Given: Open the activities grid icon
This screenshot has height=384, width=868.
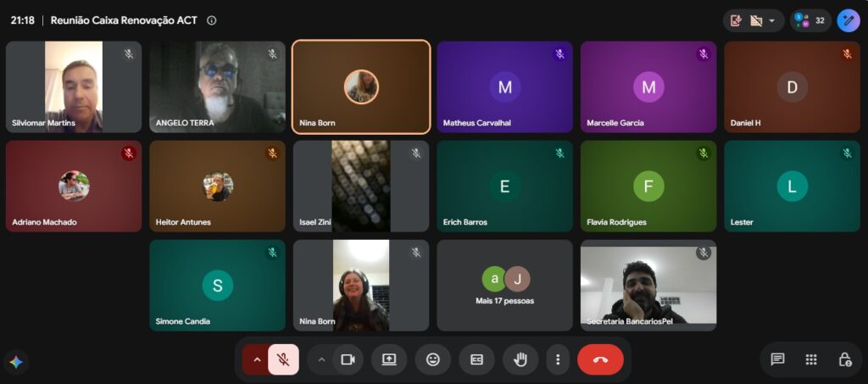Looking at the screenshot, I should click(811, 359).
